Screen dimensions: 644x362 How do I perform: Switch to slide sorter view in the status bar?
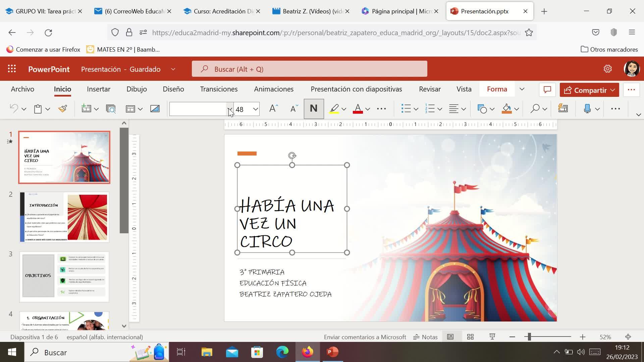[470, 337]
